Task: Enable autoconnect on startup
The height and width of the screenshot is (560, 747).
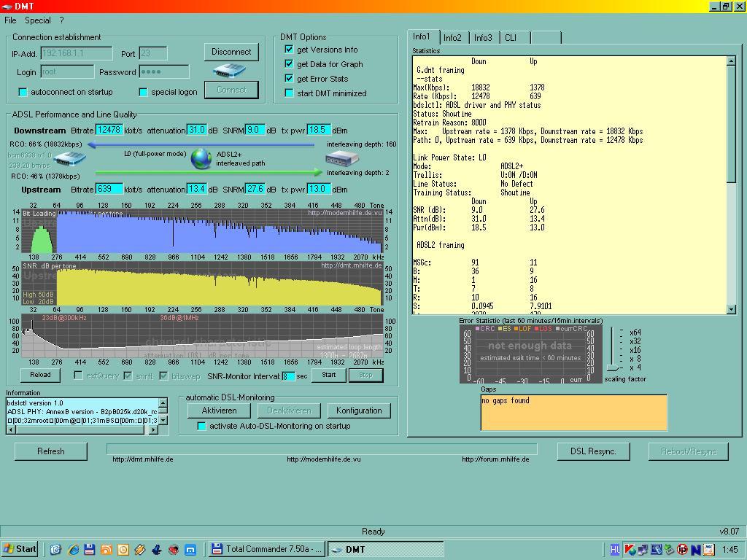Action: coord(23,92)
